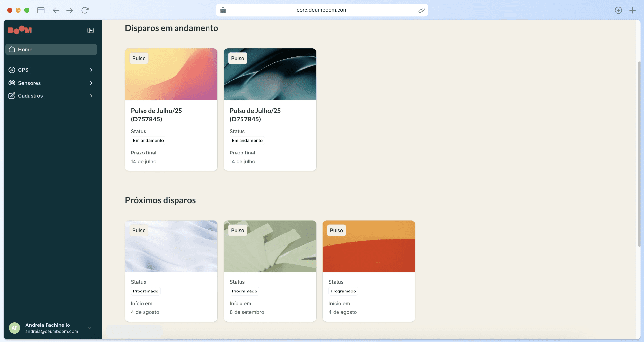Click the core.deumboom.com address field
This screenshot has width=644, height=342.
click(322, 10)
